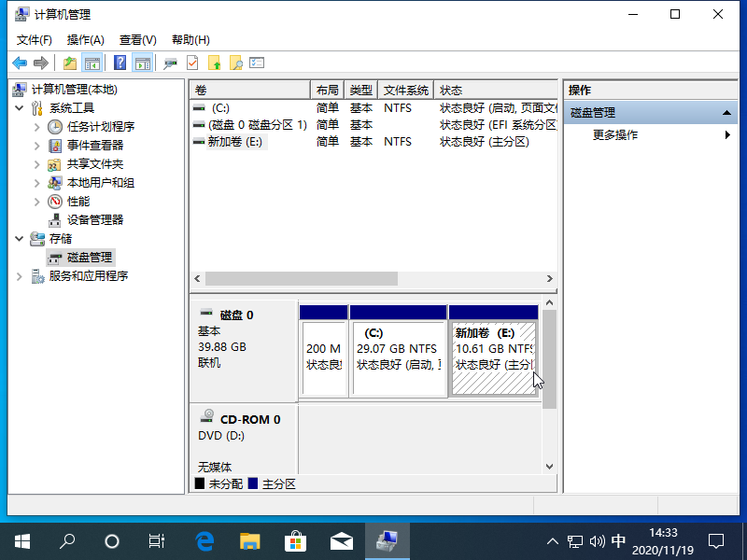747x560 pixels.
Task: Select 计算机管理(本地) root node
Action: pos(74,90)
